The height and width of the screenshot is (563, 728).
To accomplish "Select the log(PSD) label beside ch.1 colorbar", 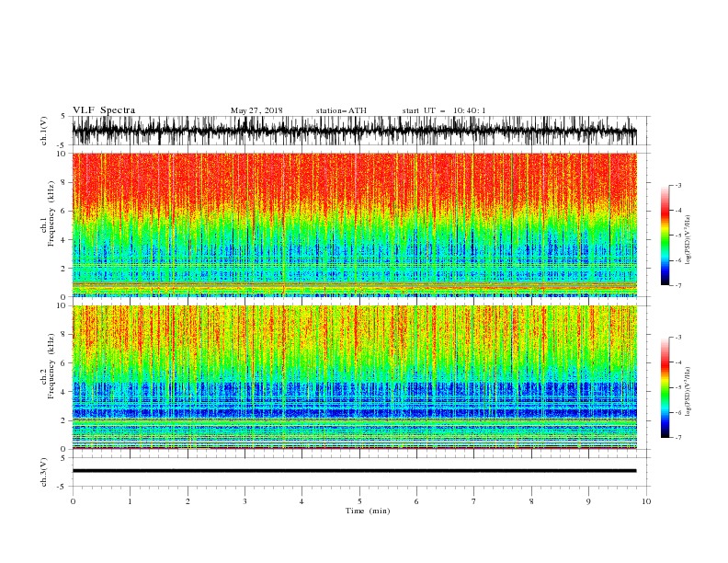I will click(688, 240).
